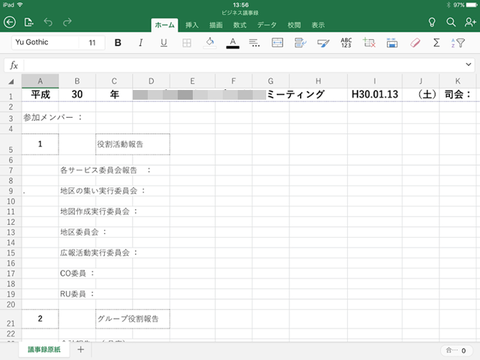Select the boxed cell numbered 2
Image resolution: width=480 pixels, height=360 pixels.
[40, 319]
